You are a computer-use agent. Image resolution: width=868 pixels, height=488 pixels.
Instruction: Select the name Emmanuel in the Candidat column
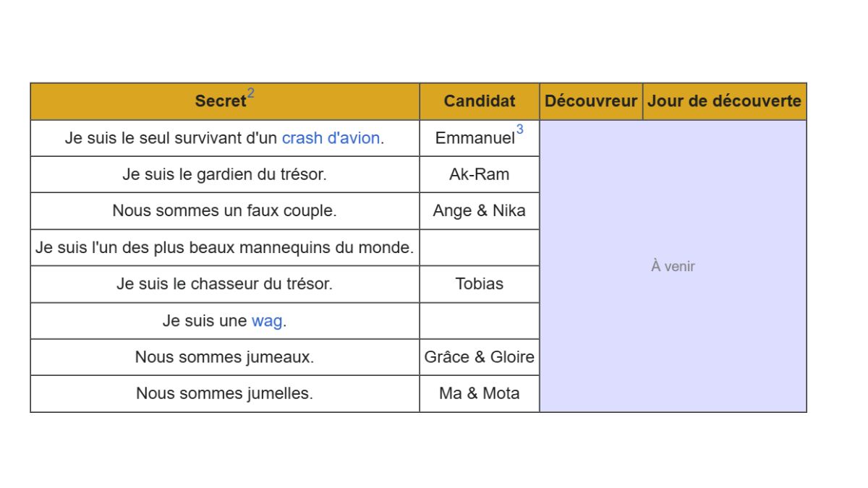point(475,138)
